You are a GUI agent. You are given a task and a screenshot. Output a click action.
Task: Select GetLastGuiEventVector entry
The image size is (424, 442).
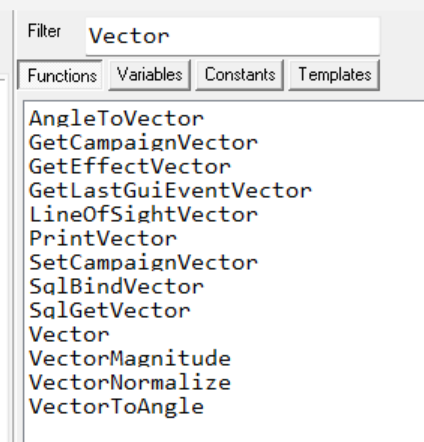(x=170, y=190)
